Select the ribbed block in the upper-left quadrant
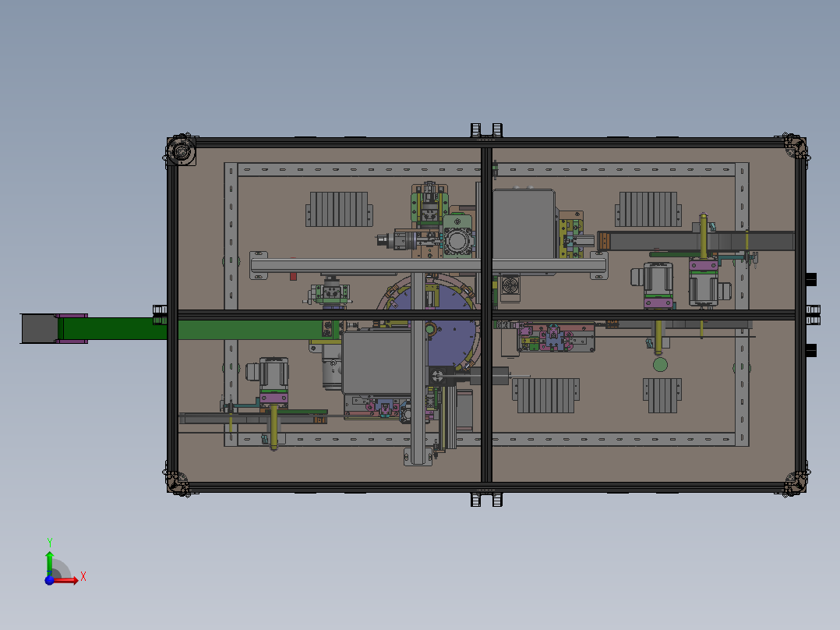The width and height of the screenshot is (840, 630). [x=339, y=209]
